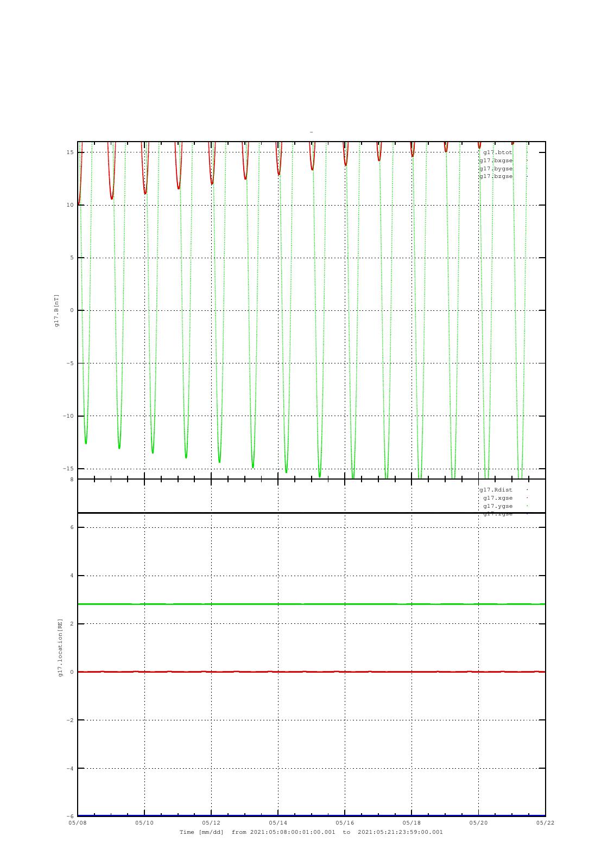614x868 pixels.
Task: Click the 05/18 date tick label
Action: point(412,823)
